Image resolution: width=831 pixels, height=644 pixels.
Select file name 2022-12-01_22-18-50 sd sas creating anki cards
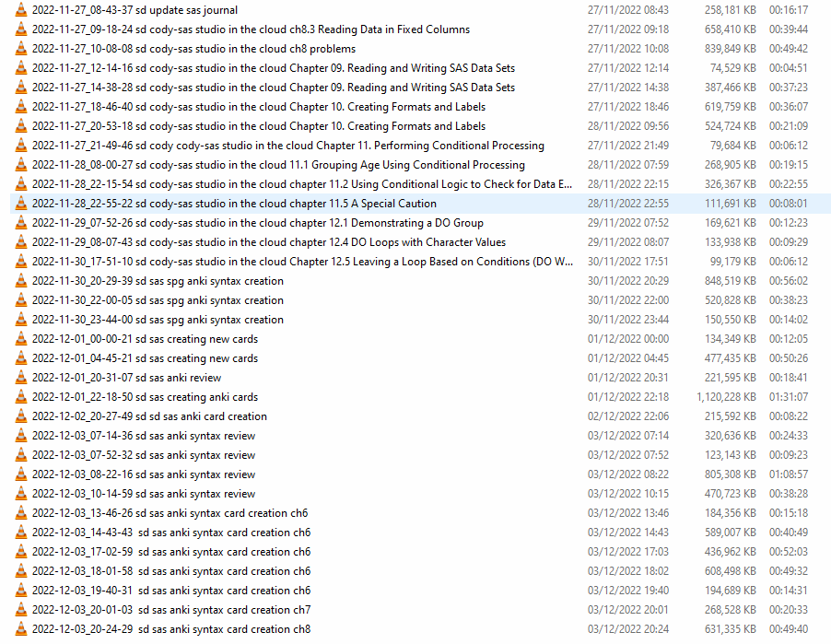145,397
